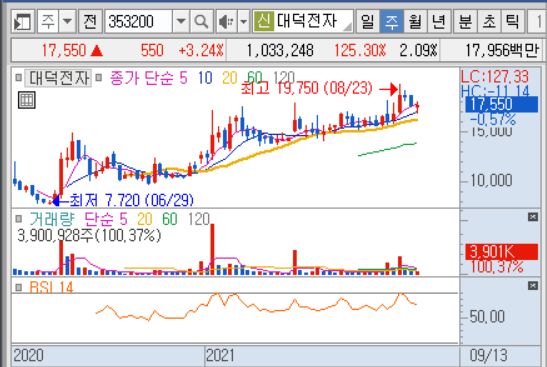The image size is (547, 367).
Task: Click the stock code field 353200
Action: pos(138,22)
